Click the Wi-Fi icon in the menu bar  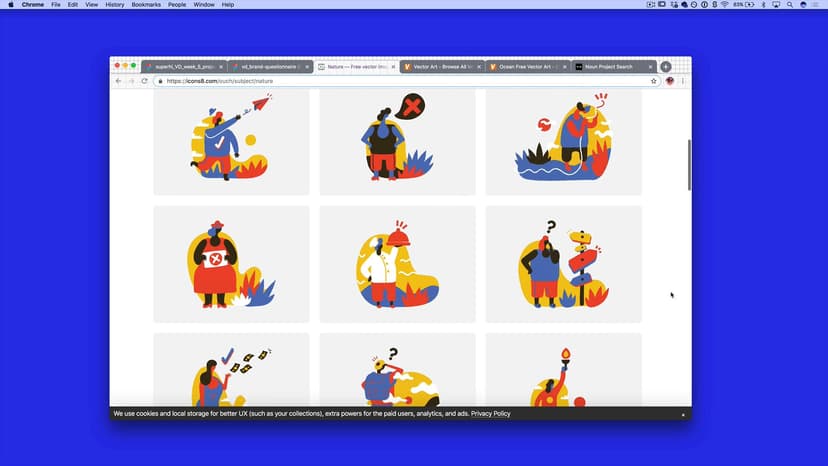724,5
